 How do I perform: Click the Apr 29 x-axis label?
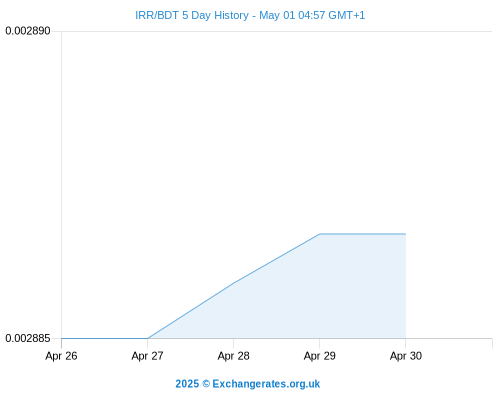(x=319, y=356)
